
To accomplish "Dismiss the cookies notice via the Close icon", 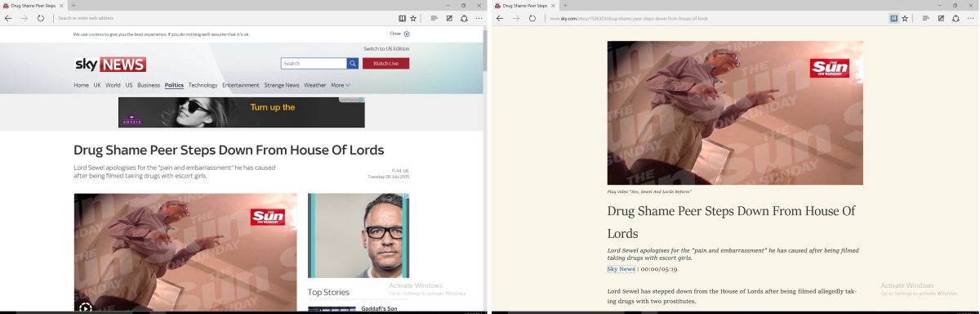I will pyautogui.click(x=407, y=34).
